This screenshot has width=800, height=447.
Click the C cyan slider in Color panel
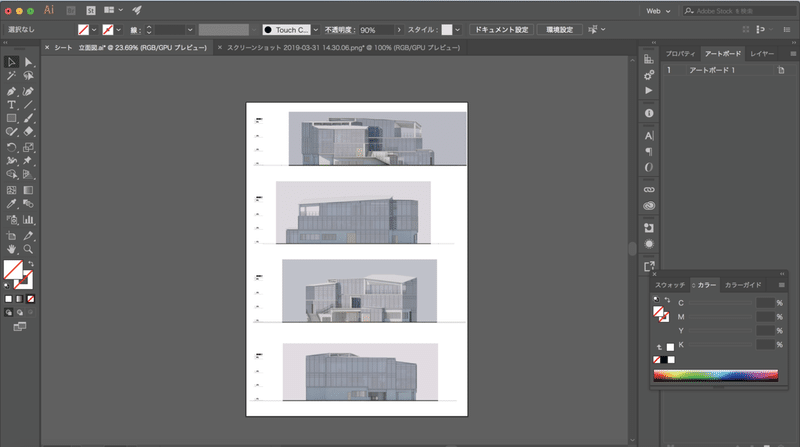point(720,303)
